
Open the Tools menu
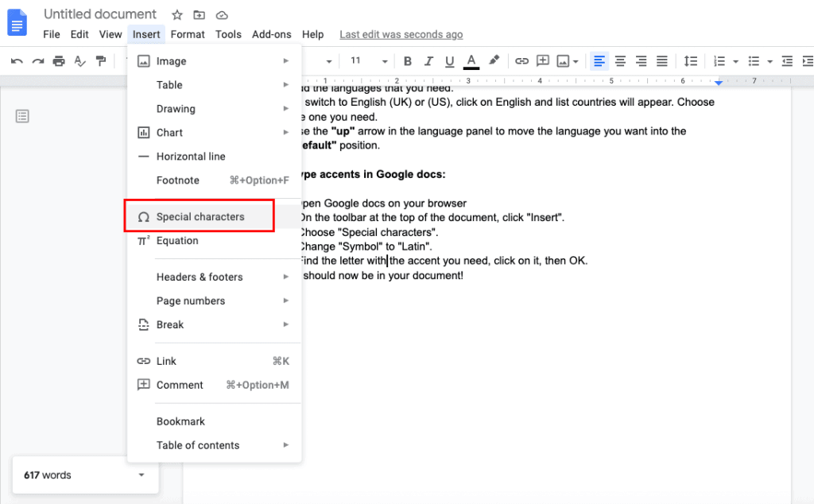pos(228,34)
